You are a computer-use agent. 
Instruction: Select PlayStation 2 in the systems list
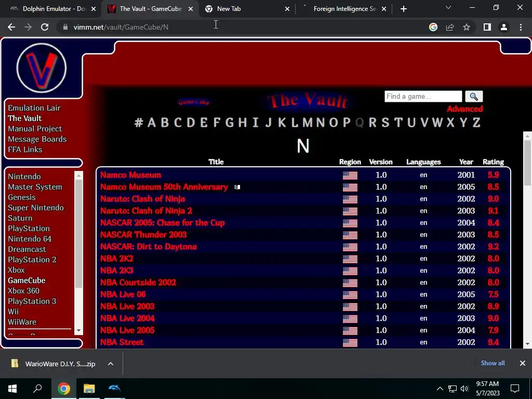pyautogui.click(x=32, y=260)
